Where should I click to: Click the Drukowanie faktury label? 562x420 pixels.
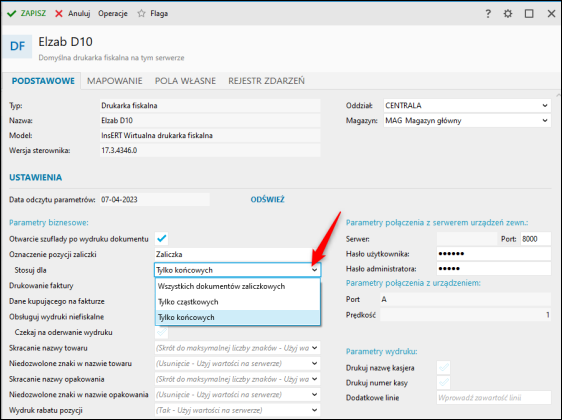(x=41, y=286)
